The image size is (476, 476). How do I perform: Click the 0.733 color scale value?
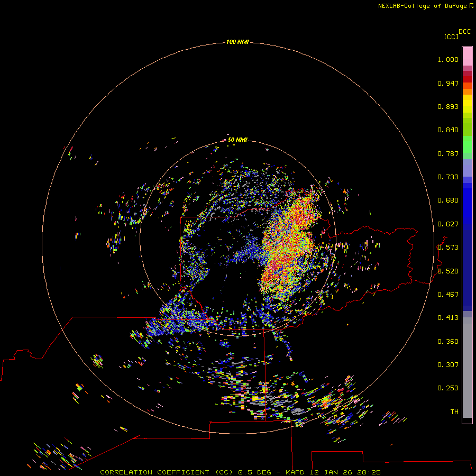point(448,177)
